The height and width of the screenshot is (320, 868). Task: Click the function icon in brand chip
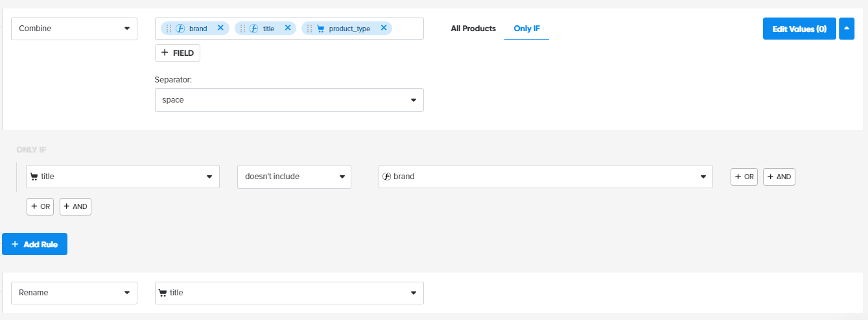pyautogui.click(x=180, y=29)
